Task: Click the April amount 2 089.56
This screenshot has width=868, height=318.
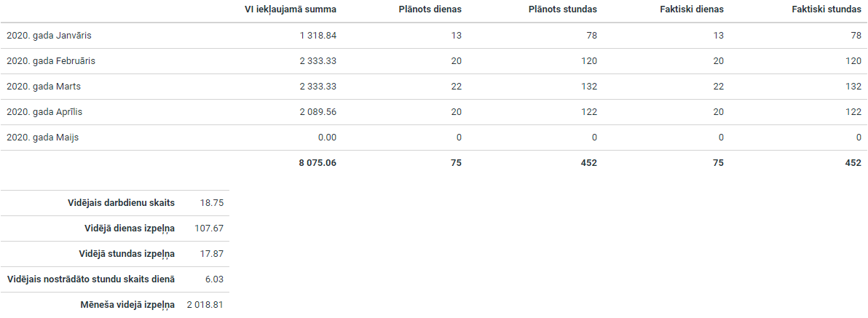Action: [317, 112]
